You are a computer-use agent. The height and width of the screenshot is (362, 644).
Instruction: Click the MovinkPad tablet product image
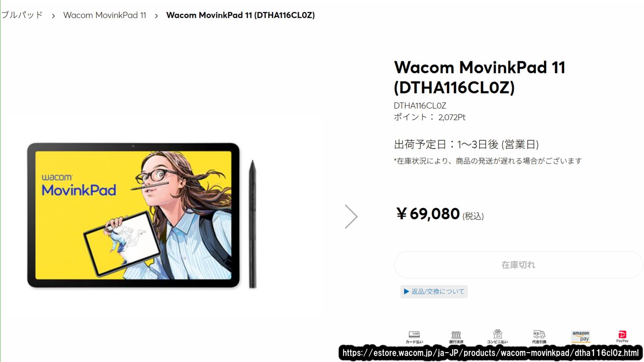[x=133, y=215]
